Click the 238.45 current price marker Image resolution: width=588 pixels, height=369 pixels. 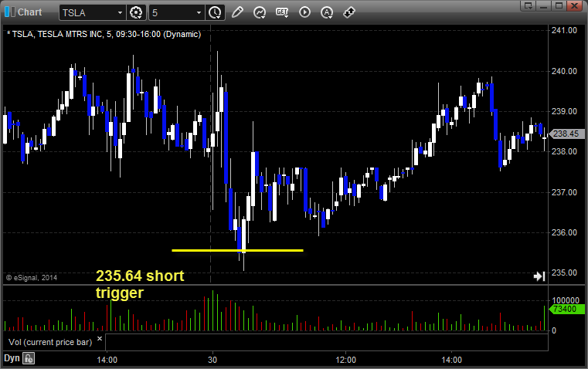(x=566, y=134)
